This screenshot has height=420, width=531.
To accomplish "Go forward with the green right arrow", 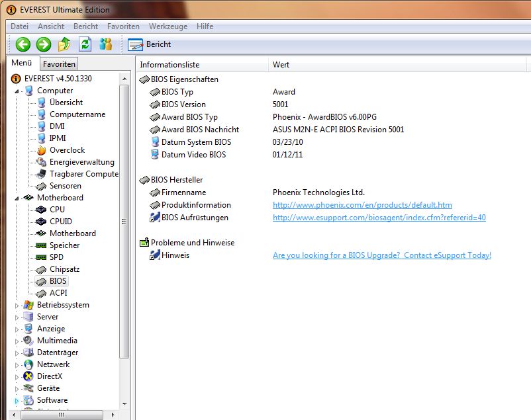I will coord(44,44).
